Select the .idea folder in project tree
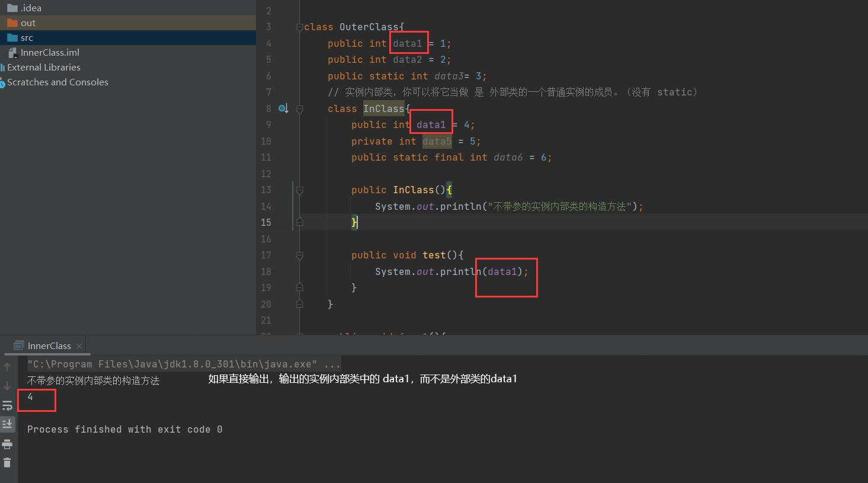This screenshot has height=483, width=868. [x=128, y=8]
